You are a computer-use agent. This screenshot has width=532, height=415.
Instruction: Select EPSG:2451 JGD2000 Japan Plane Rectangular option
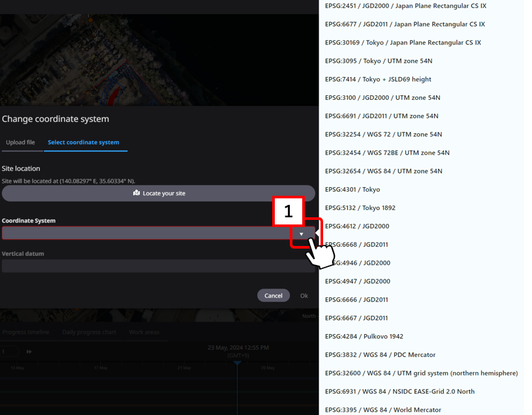405,6
